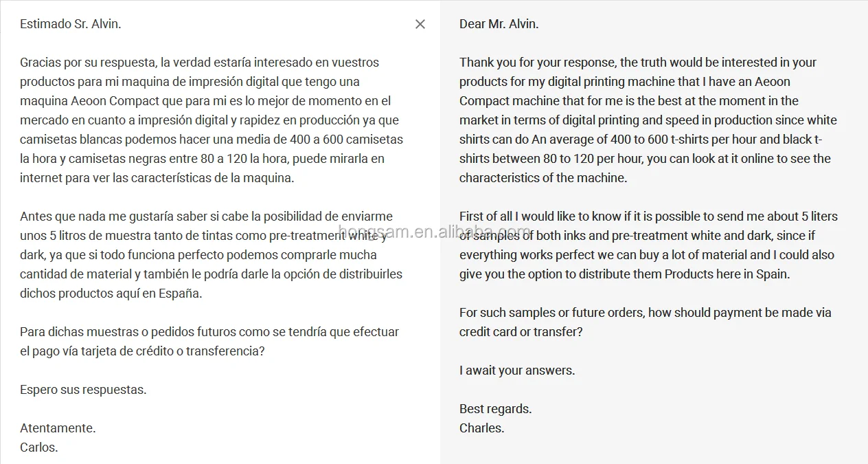This screenshot has width=868, height=464.
Task: Click the words 'dichos productos aquí en España.'
Action: [x=111, y=294]
